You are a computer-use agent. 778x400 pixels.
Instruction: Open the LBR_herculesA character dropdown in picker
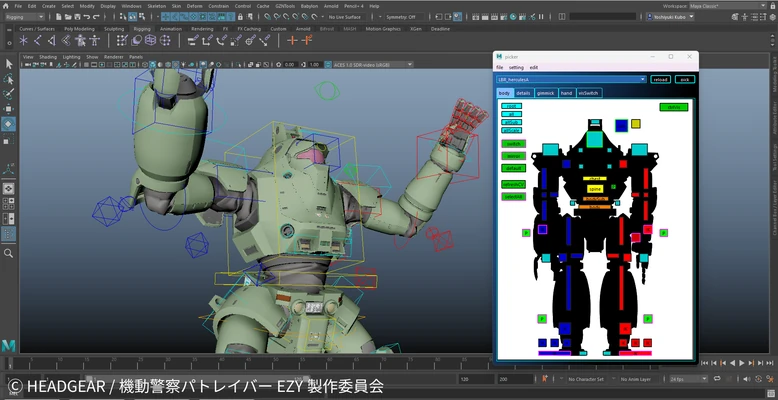[x=571, y=79]
